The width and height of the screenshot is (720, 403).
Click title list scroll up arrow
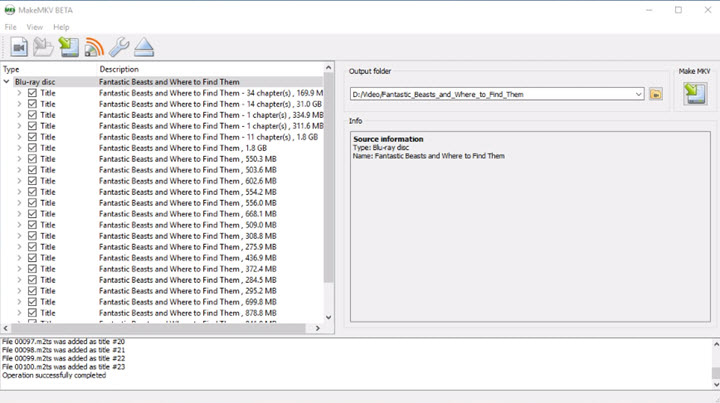point(328,68)
